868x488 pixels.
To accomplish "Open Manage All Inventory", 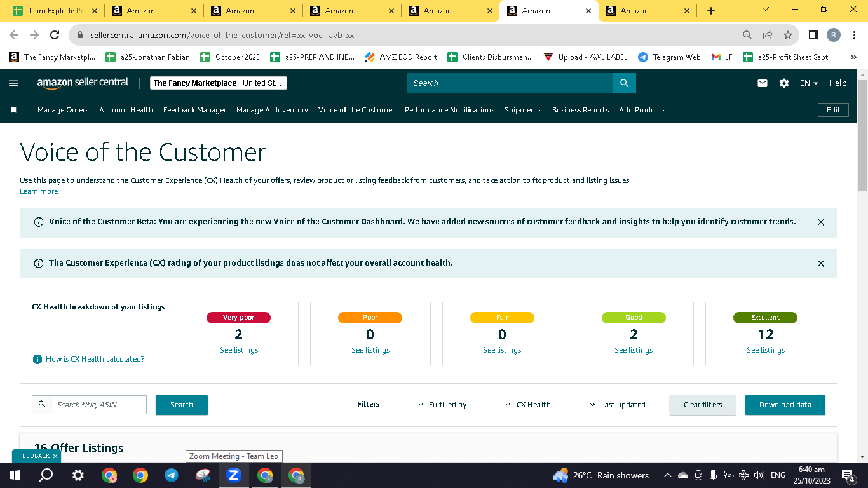I will click(272, 110).
